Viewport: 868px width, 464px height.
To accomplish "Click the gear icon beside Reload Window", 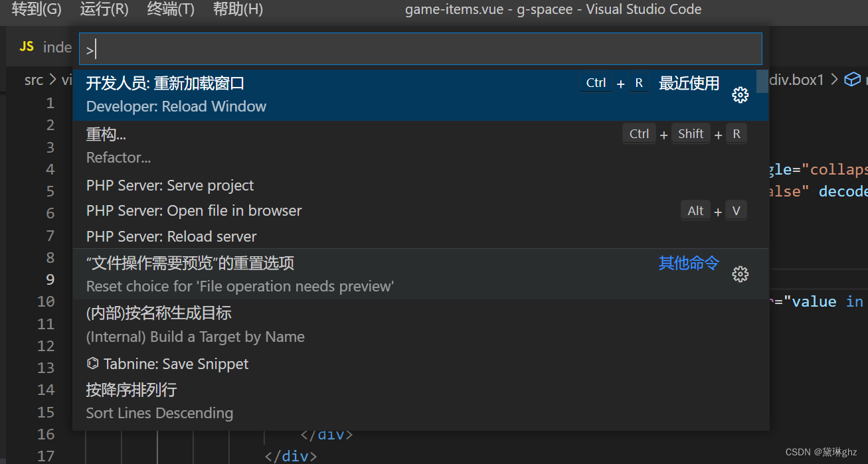I will tap(740, 95).
